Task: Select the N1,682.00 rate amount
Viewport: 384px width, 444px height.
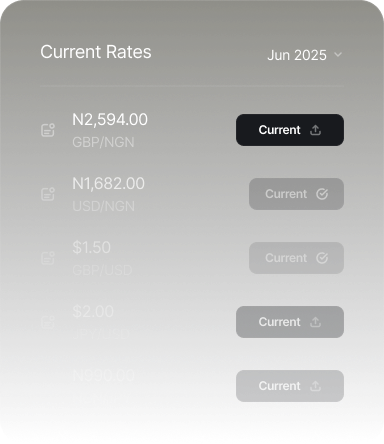Action: (x=109, y=184)
